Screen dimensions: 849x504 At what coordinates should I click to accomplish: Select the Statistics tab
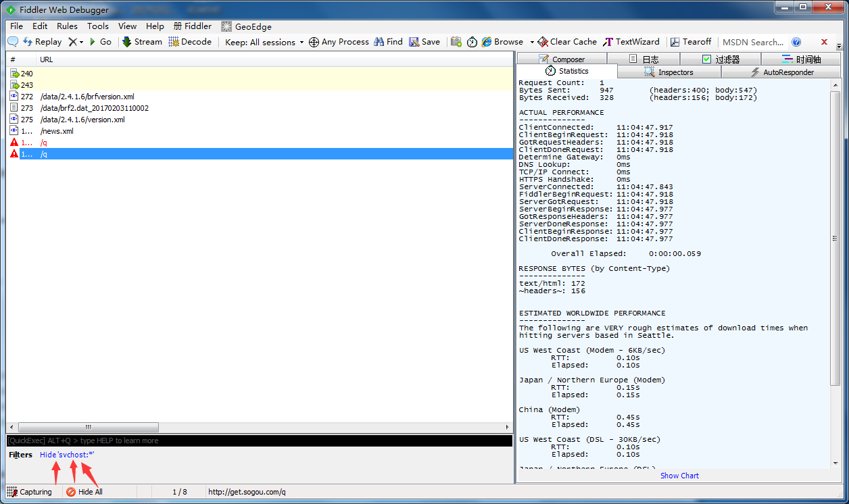click(567, 71)
